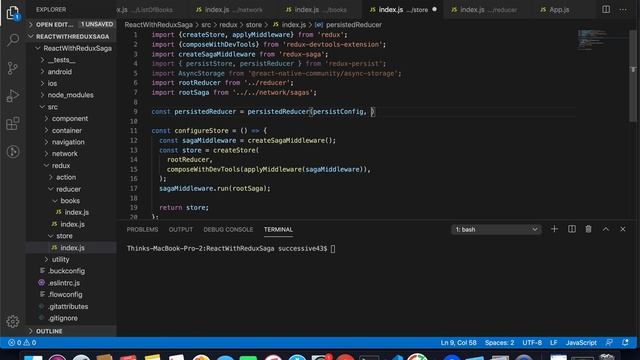
Task: Expand the component folder
Action: (x=71, y=119)
